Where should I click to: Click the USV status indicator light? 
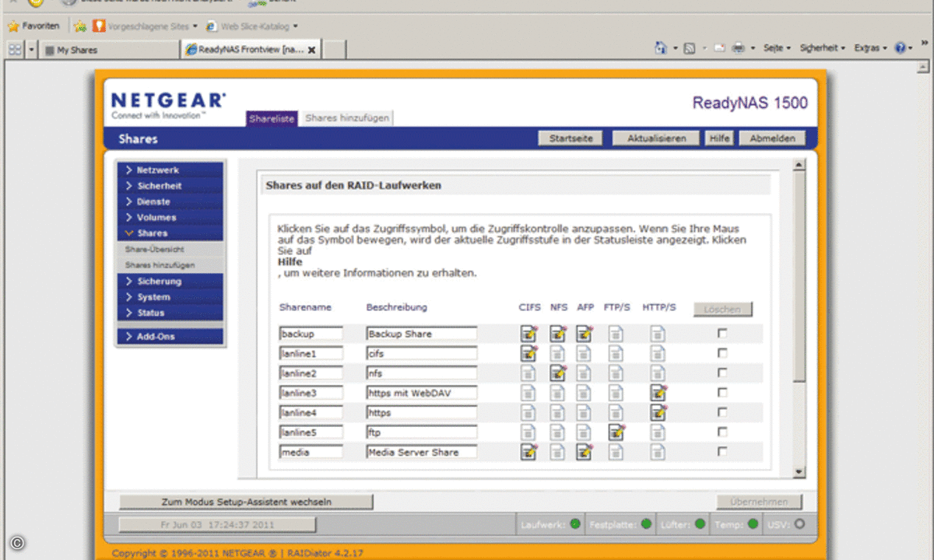click(799, 524)
